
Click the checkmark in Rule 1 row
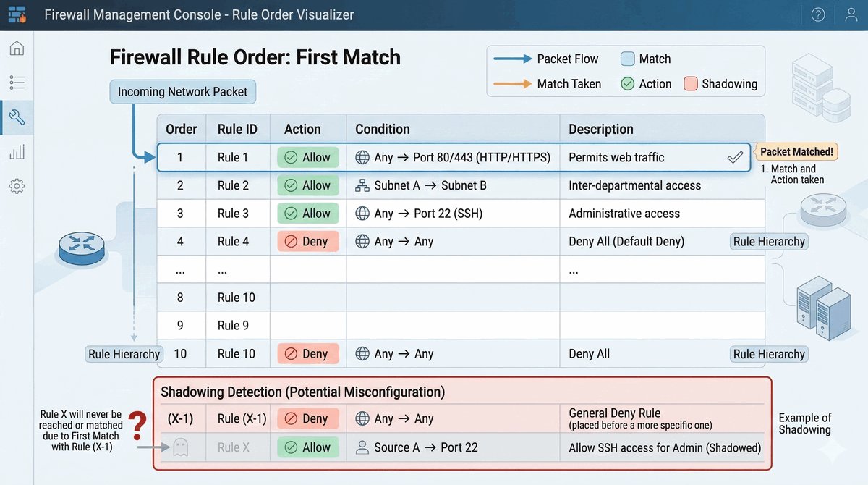(735, 157)
